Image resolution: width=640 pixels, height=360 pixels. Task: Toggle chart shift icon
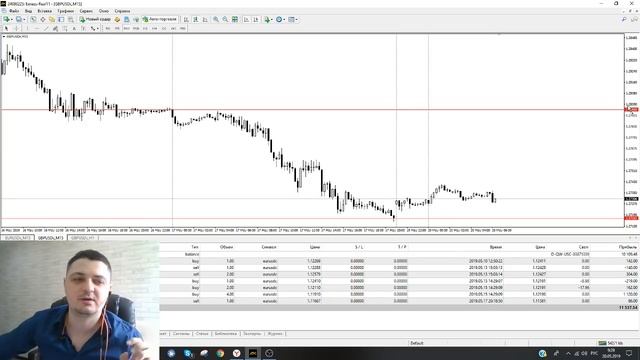pos(256,19)
